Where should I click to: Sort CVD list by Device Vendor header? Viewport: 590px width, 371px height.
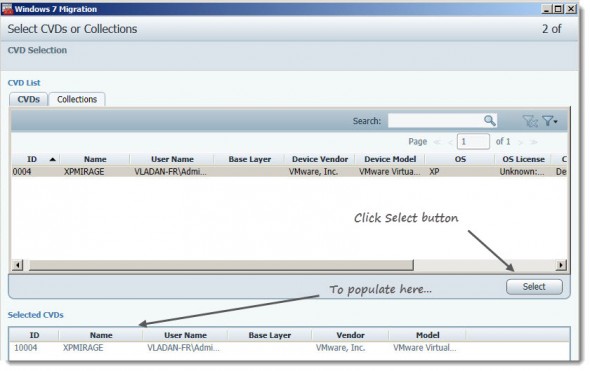pyautogui.click(x=320, y=159)
